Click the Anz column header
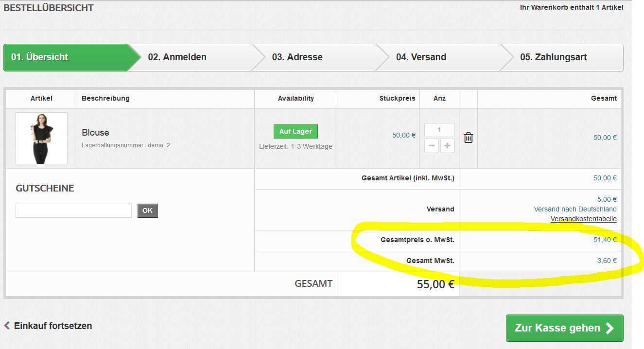The image size is (644, 349). tap(439, 98)
